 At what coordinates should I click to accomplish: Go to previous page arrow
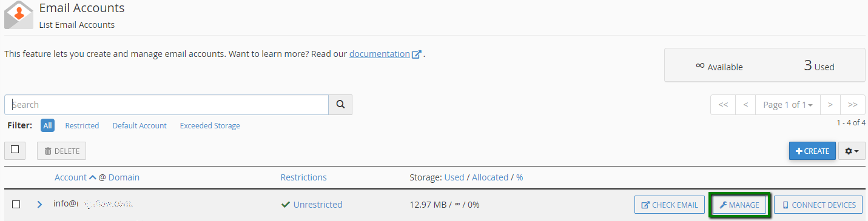tap(745, 105)
